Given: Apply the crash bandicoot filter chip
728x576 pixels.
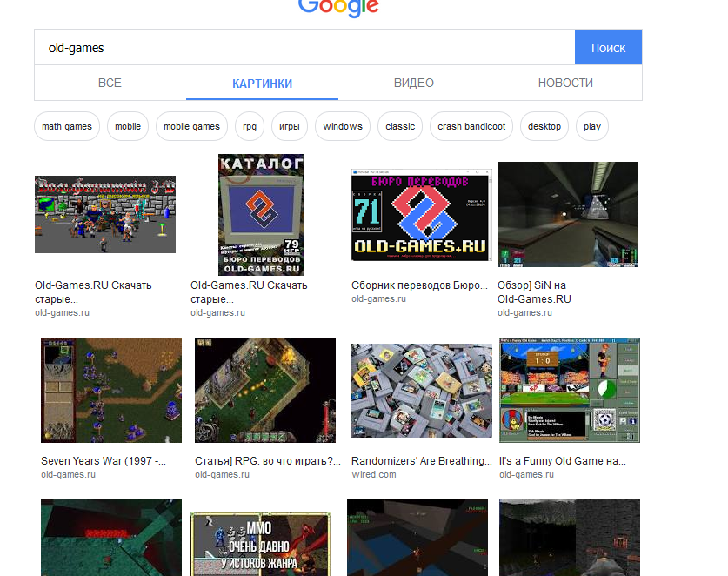Looking at the screenshot, I should click(x=471, y=126).
